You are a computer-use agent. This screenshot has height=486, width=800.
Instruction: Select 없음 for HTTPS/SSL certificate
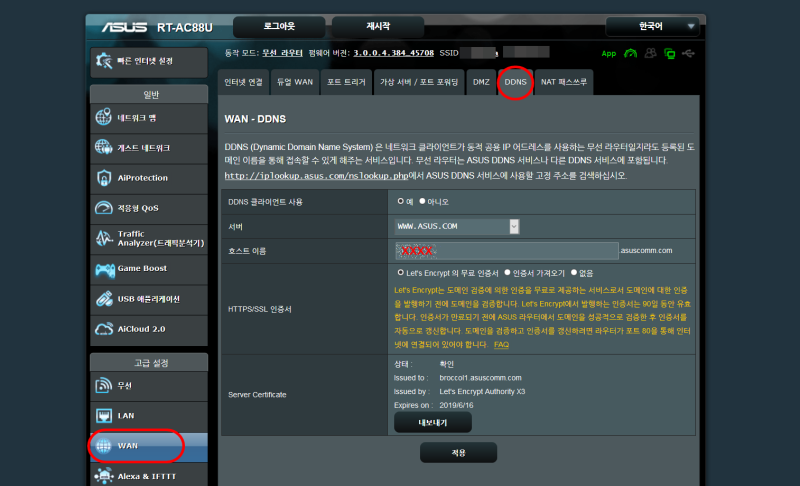click(x=574, y=273)
